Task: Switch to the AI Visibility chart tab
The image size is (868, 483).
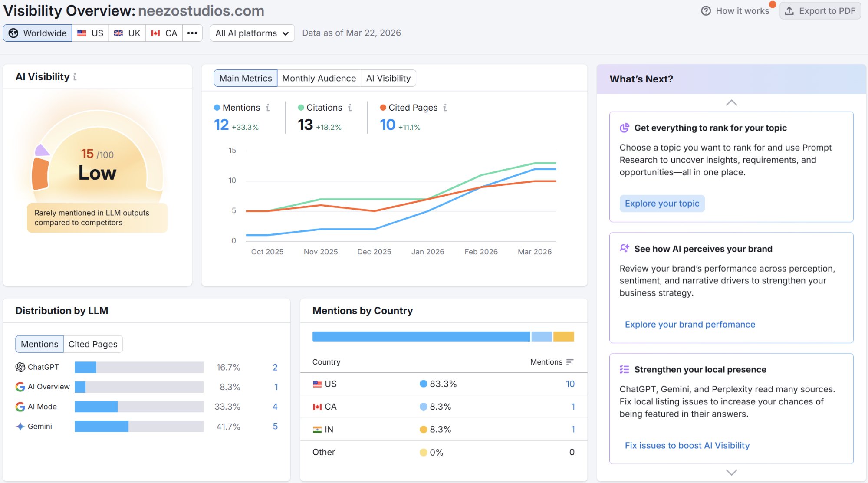Action: (388, 78)
